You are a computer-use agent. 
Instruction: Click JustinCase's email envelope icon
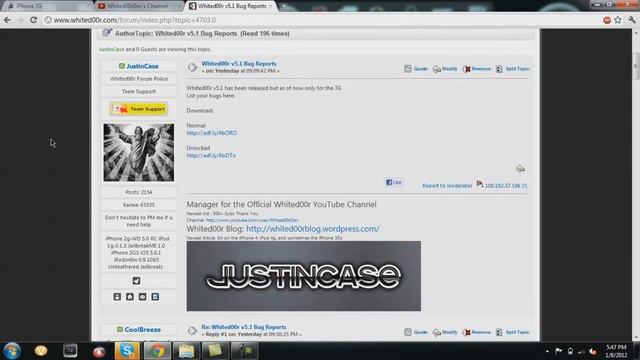click(142, 297)
